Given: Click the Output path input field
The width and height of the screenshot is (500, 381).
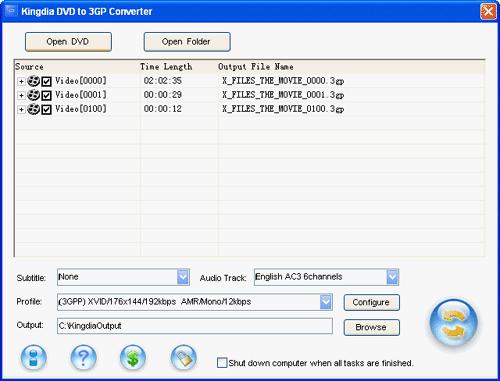Looking at the screenshot, I should [x=195, y=326].
